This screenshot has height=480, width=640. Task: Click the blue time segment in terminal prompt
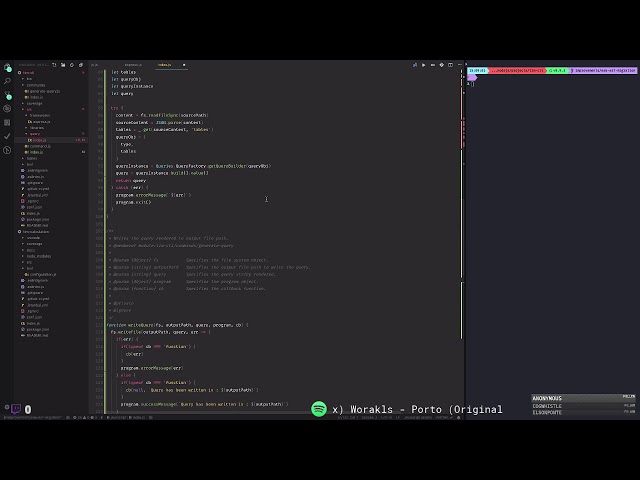[477, 71]
